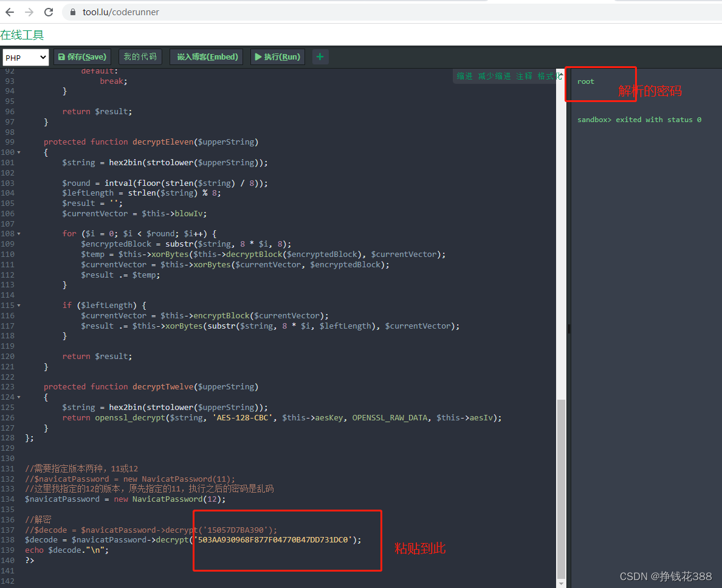Click line number 131 in the gutter

tap(8, 469)
